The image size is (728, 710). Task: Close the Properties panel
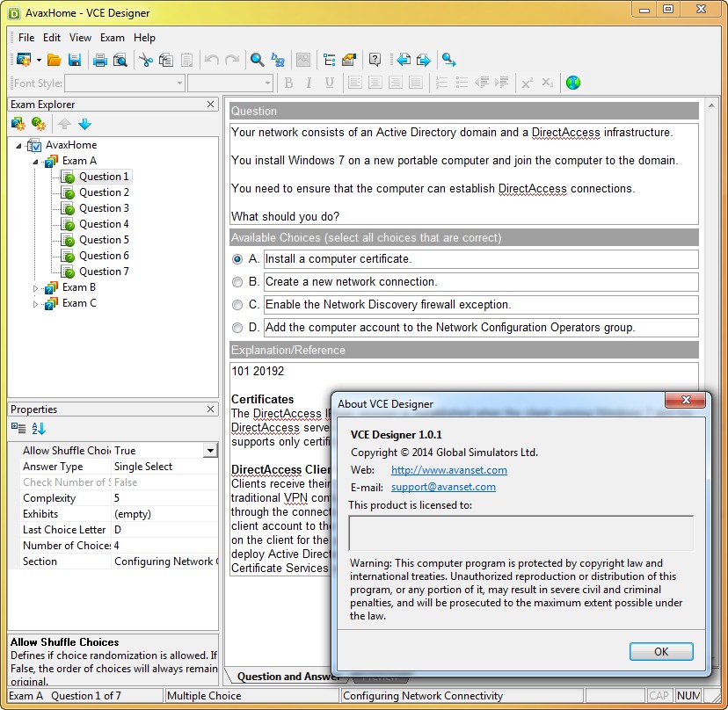(x=210, y=409)
